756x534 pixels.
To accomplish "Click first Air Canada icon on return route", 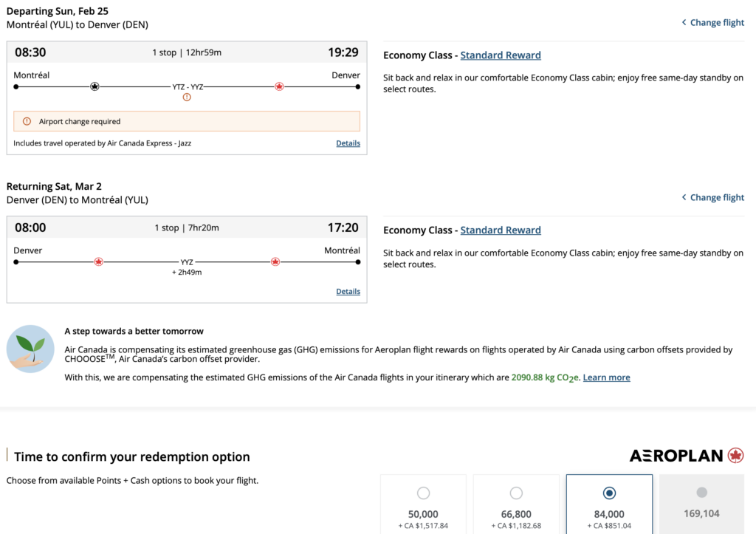I will point(98,261).
